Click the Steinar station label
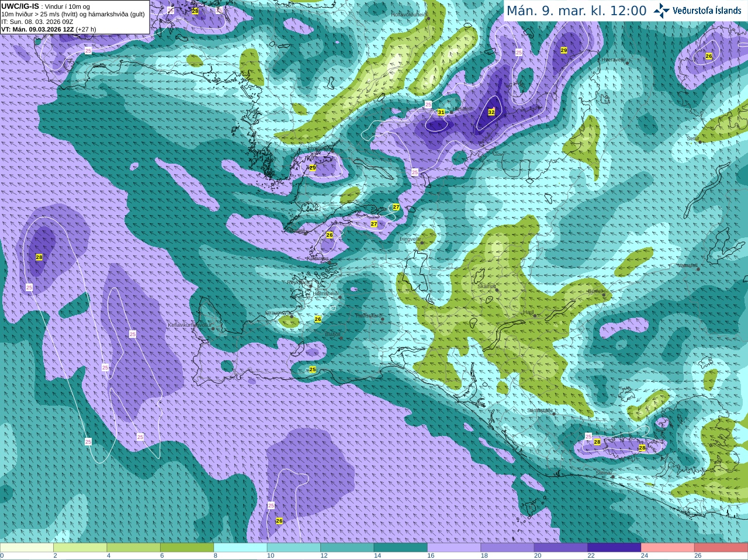 [603, 472]
